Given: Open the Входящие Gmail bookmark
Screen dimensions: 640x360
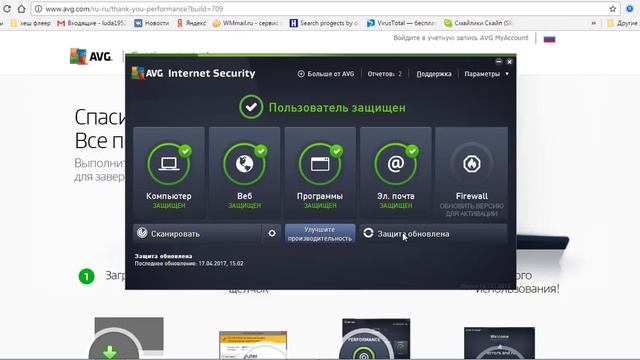Looking at the screenshot, I should coord(92,23).
